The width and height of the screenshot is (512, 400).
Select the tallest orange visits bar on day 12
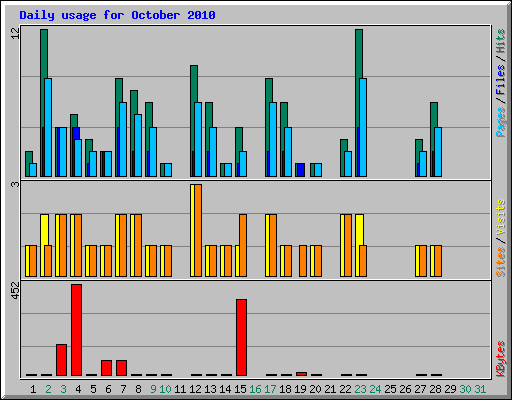pos(198,230)
